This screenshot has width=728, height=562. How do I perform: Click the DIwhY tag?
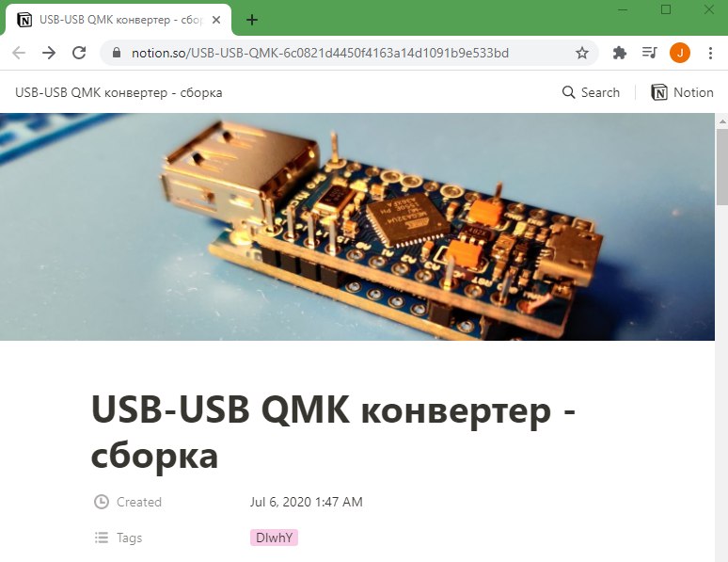point(274,538)
